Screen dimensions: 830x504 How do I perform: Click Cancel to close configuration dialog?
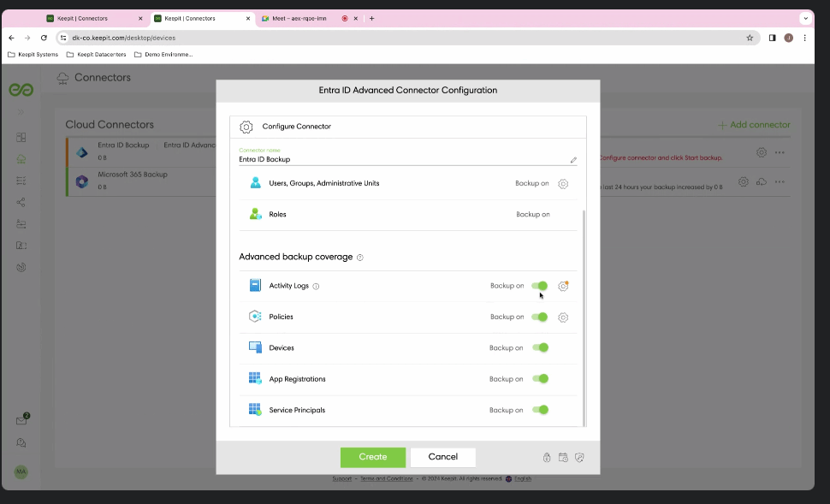coord(442,457)
